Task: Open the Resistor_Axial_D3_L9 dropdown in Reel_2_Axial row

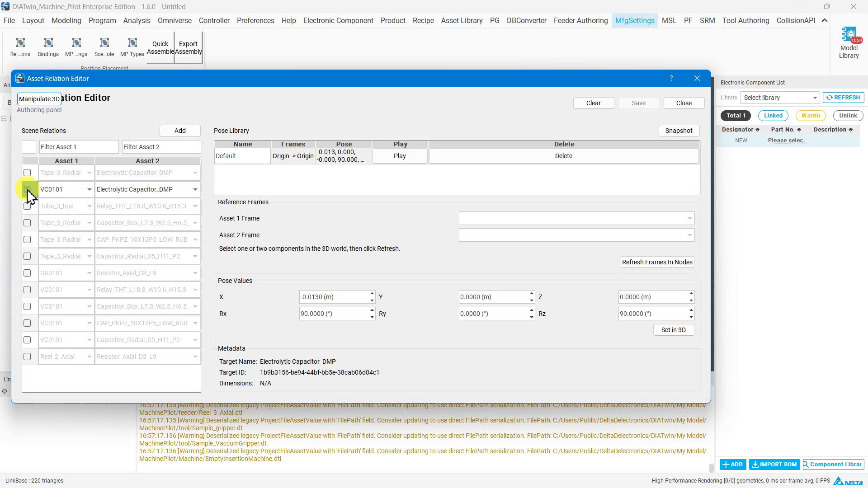Action: click(x=147, y=357)
